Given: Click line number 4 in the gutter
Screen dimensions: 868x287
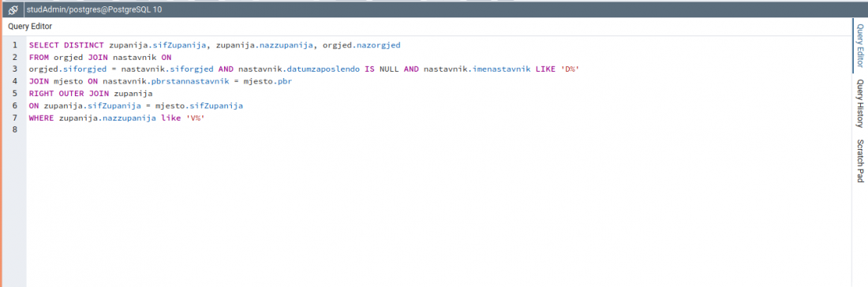Looking at the screenshot, I should 15,81.
